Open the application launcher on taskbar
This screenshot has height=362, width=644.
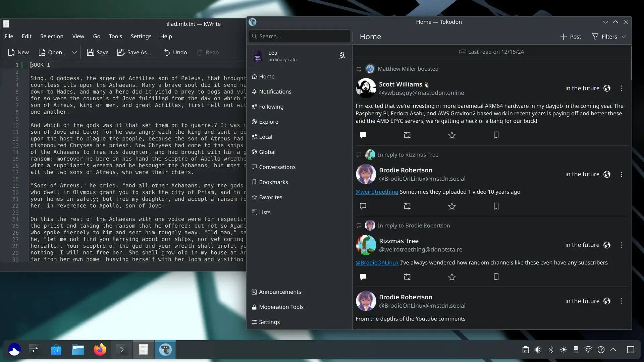(14, 350)
